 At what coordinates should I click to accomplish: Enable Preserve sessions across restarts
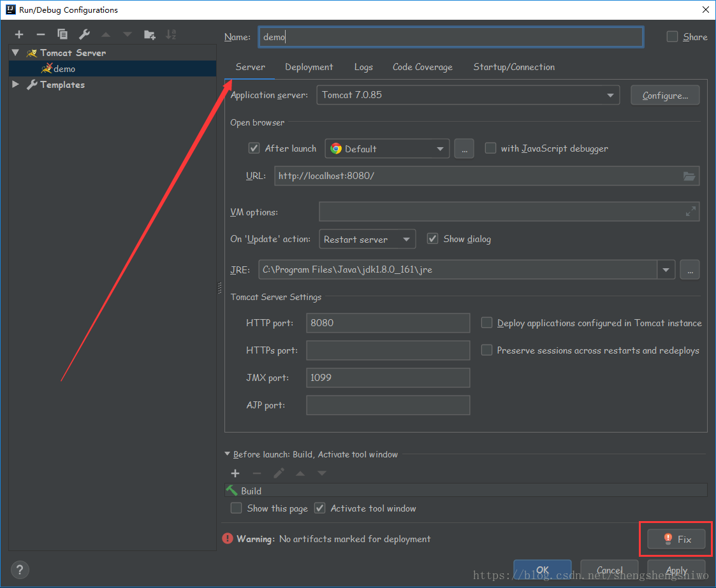[486, 350]
